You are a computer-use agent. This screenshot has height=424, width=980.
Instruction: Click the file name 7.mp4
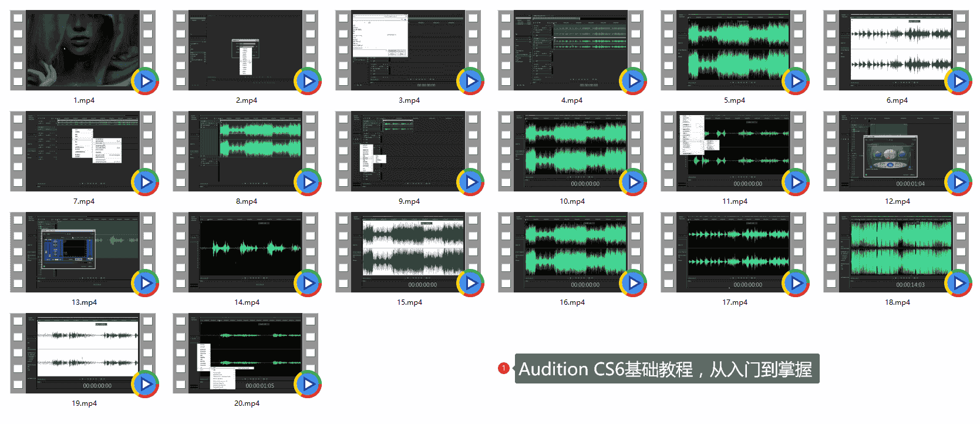(84, 201)
